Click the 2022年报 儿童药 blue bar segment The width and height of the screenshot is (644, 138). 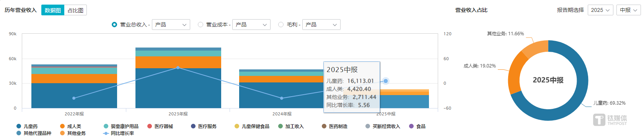tap(74, 95)
